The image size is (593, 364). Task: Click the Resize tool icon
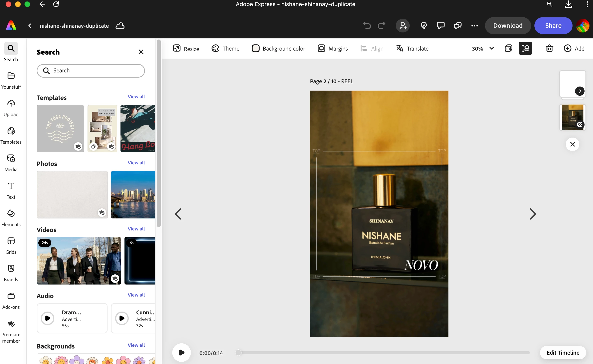[x=176, y=48]
